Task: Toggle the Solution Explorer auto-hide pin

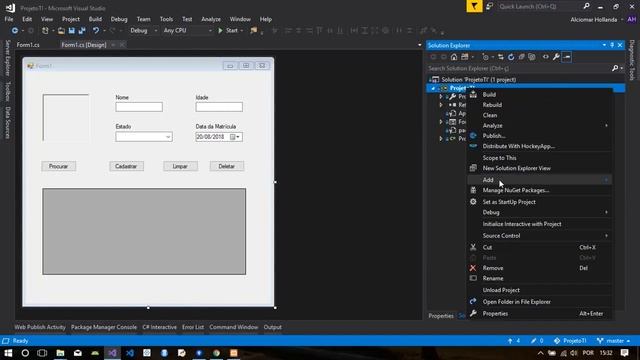Action: pyautogui.click(x=612, y=45)
